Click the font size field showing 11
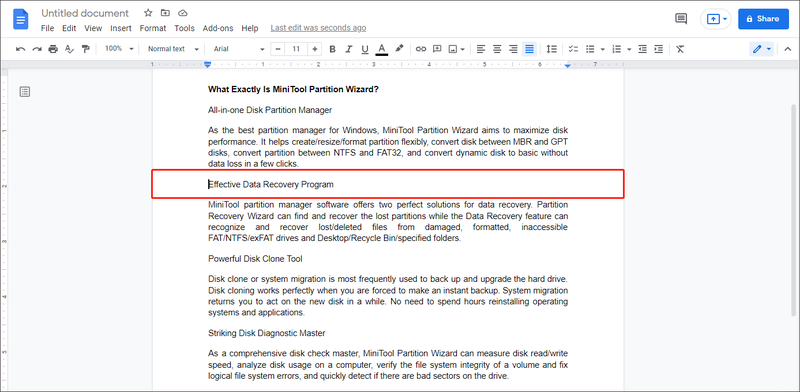This screenshot has height=392, width=800. tap(296, 49)
